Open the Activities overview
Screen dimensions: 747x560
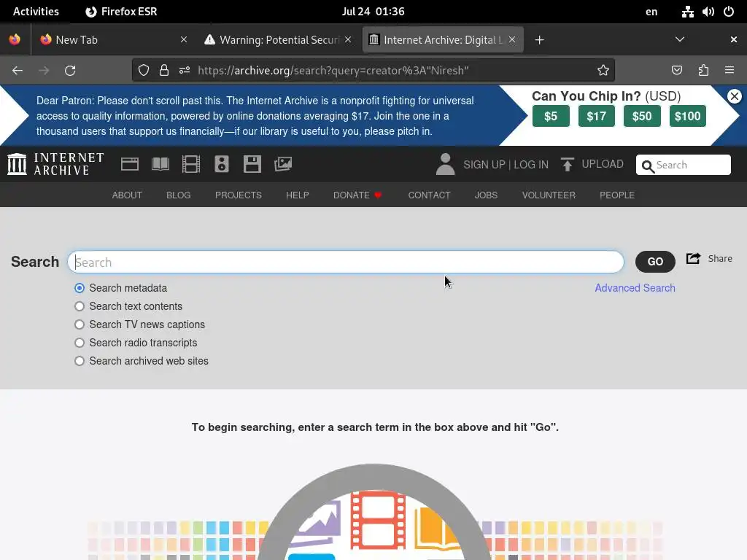point(36,12)
